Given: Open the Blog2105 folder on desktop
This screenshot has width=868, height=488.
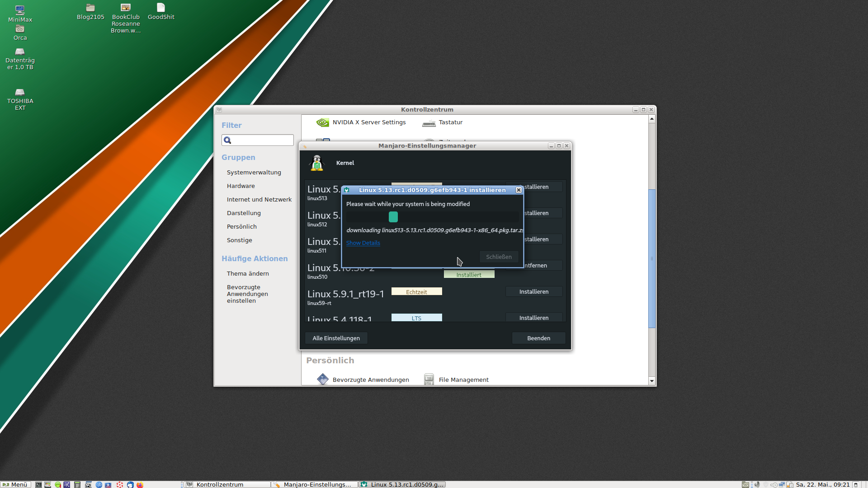Looking at the screenshot, I should (90, 12).
